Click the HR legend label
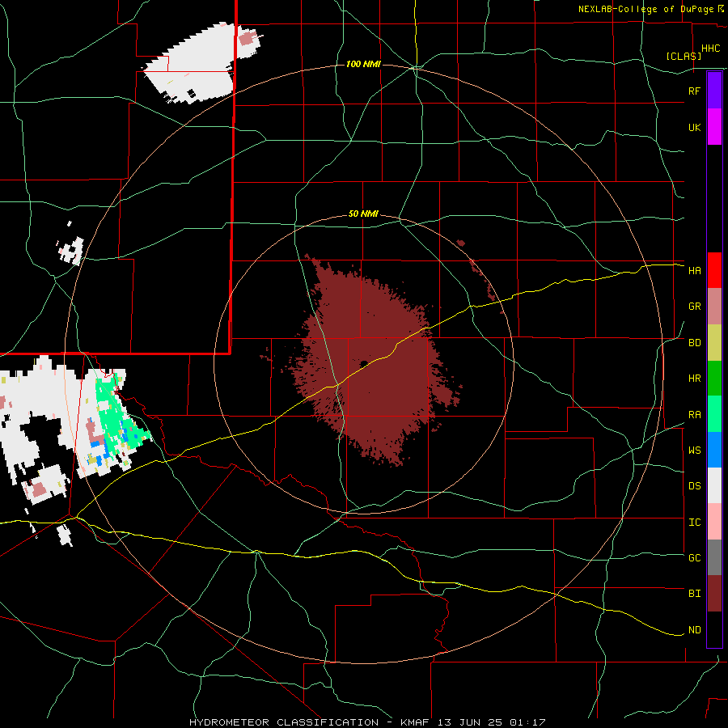 pyautogui.click(x=694, y=379)
